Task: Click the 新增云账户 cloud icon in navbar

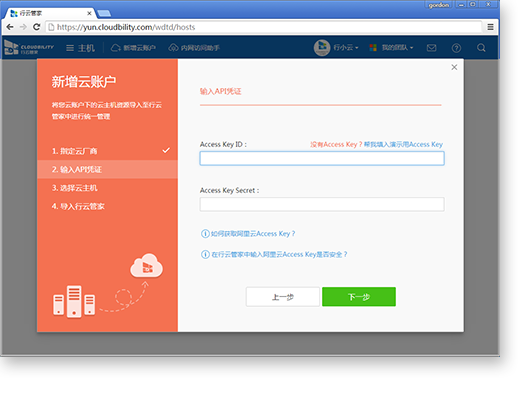Action: click(116, 48)
